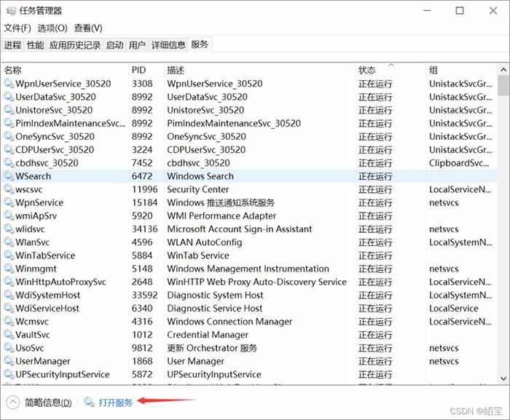The height and width of the screenshot is (420, 510).
Task: Switch to the 用户 tab
Action: coord(137,45)
